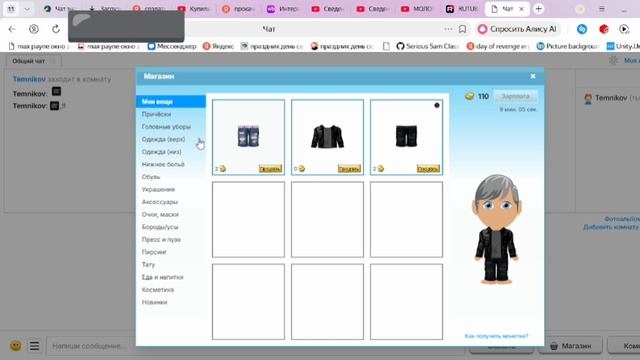Click the Temnikov name in the join message

point(29,79)
